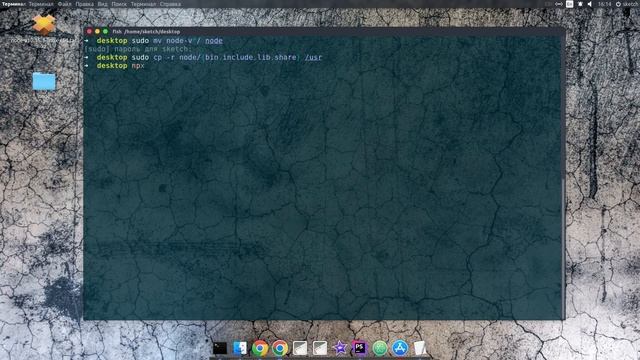
Task: Open Finder from the dock
Action: coord(240,348)
